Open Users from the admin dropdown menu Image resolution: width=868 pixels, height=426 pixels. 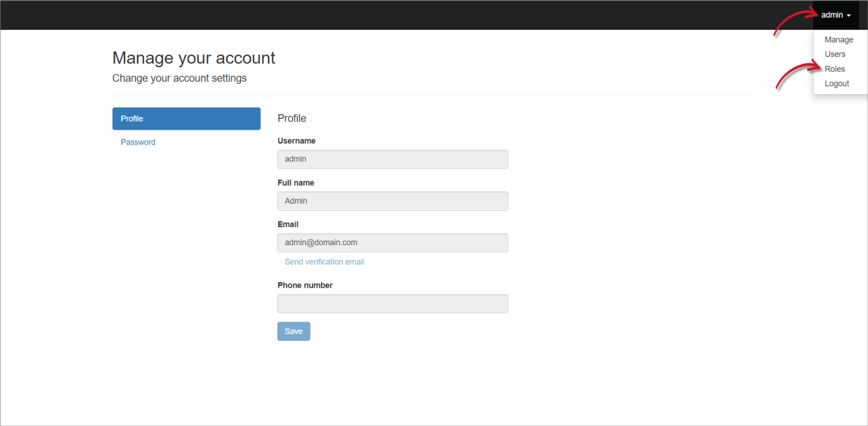pos(834,54)
